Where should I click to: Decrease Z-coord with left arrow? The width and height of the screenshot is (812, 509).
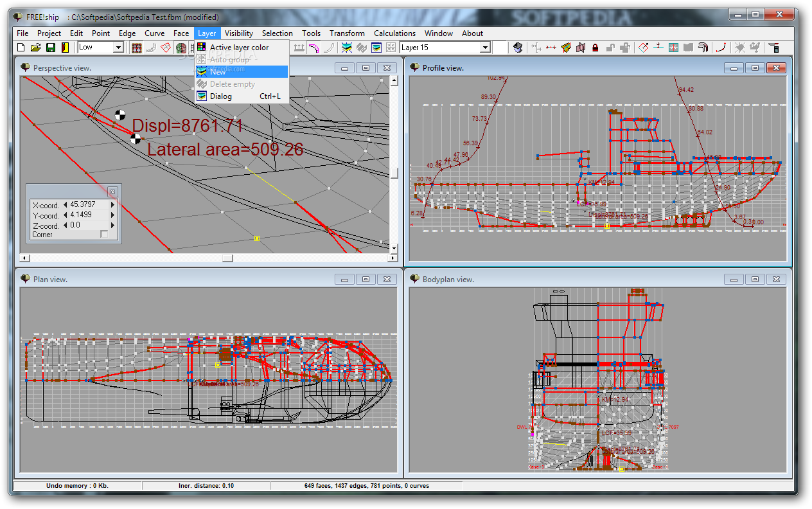point(65,226)
